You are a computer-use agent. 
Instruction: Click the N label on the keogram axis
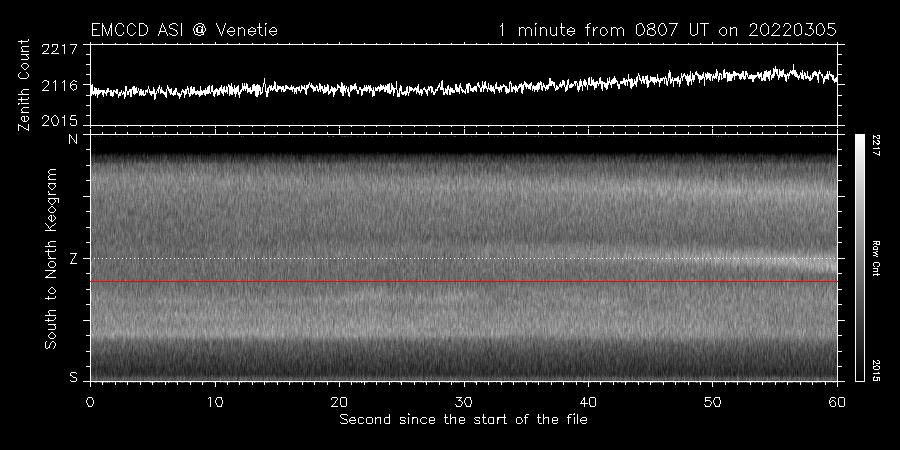point(73,139)
